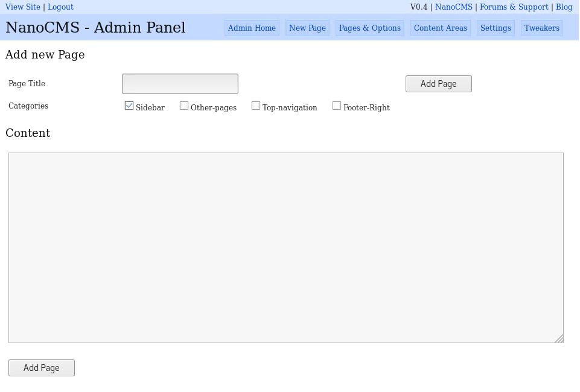Log out via the Logout link
The height and width of the screenshot is (392, 580).
[x=60, y=7]
